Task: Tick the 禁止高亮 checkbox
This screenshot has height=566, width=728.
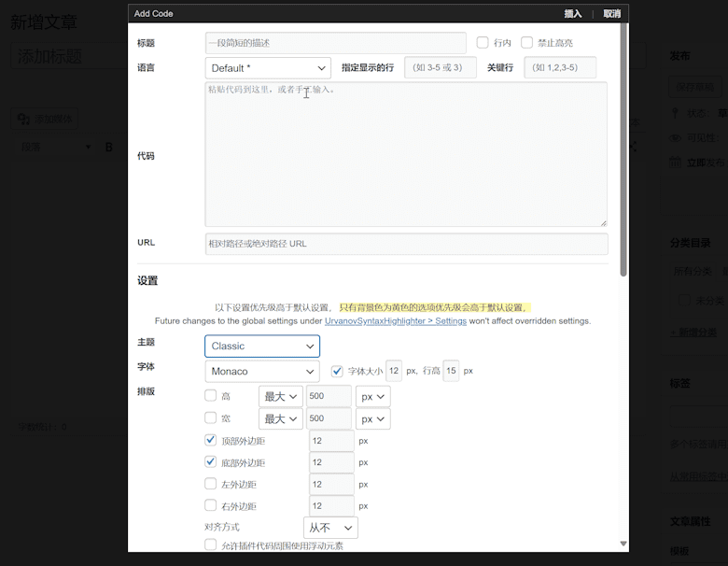Action: 526,43
